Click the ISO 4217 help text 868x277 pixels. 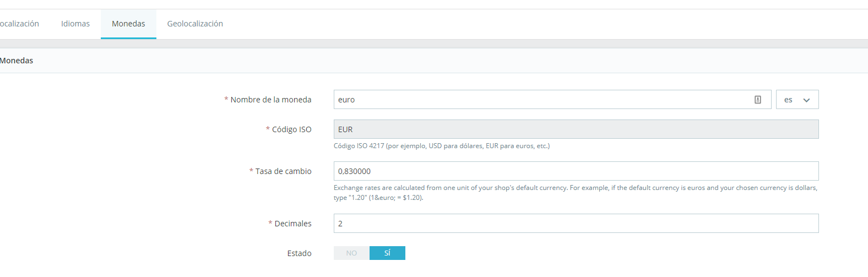[x=441, y=146]
